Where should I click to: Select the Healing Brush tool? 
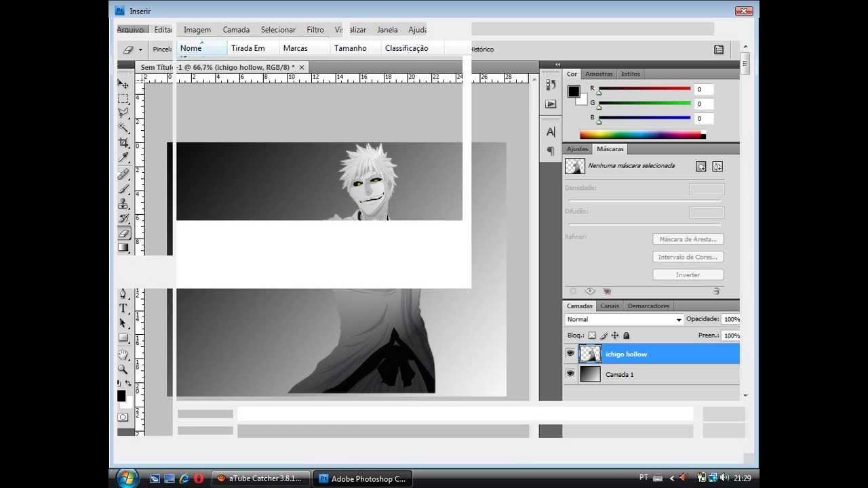pos(123,174)
